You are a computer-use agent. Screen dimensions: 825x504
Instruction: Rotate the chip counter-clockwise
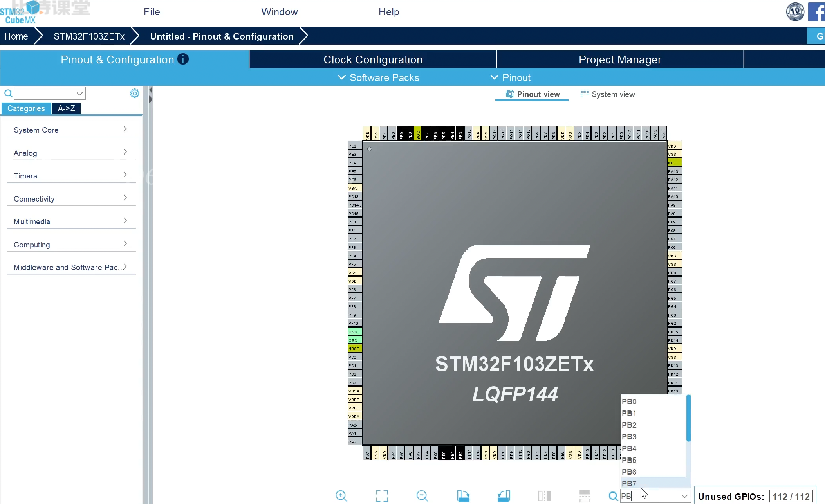[504, 496]
